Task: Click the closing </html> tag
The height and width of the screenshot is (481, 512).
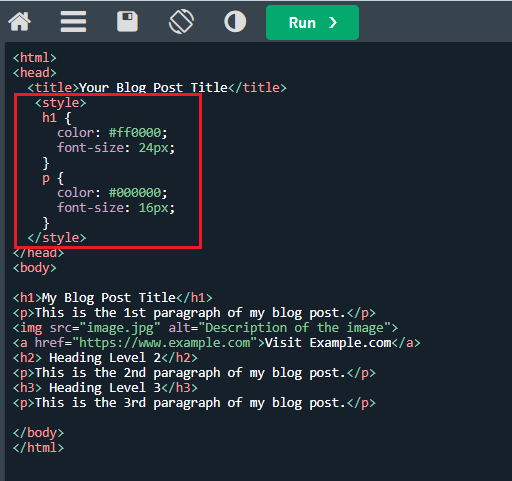Action: click(x=38, y=448)
